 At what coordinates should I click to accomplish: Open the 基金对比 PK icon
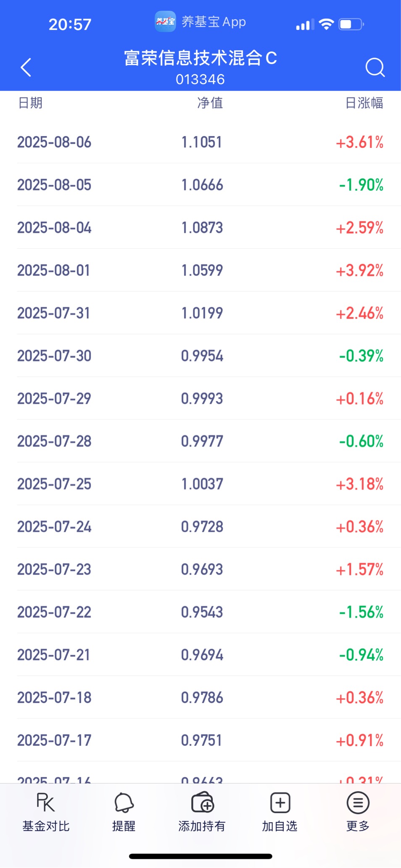[46, 802]
